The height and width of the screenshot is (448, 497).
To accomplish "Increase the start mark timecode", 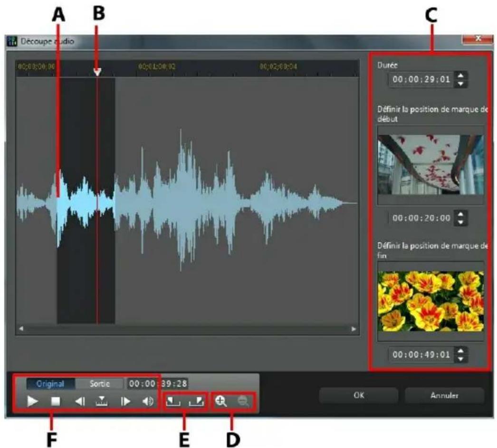I will pyautogui.click(x=461, y=214).
